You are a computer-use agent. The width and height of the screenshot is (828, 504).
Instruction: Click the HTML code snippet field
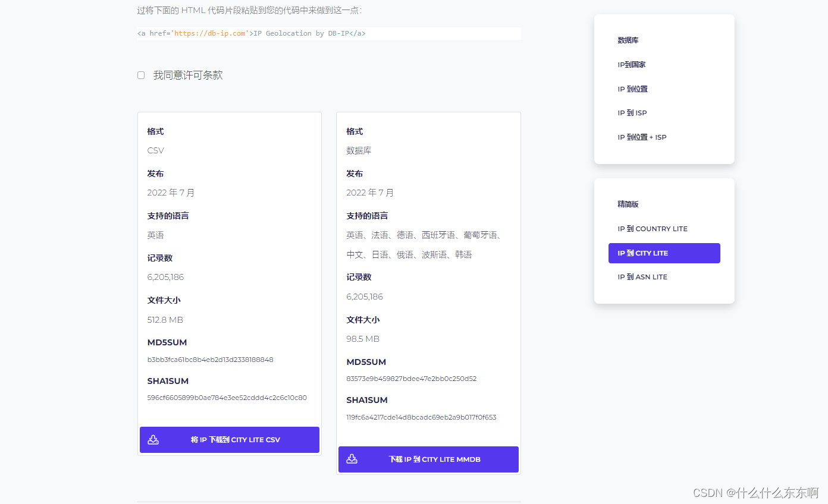[x=329, y=33]
